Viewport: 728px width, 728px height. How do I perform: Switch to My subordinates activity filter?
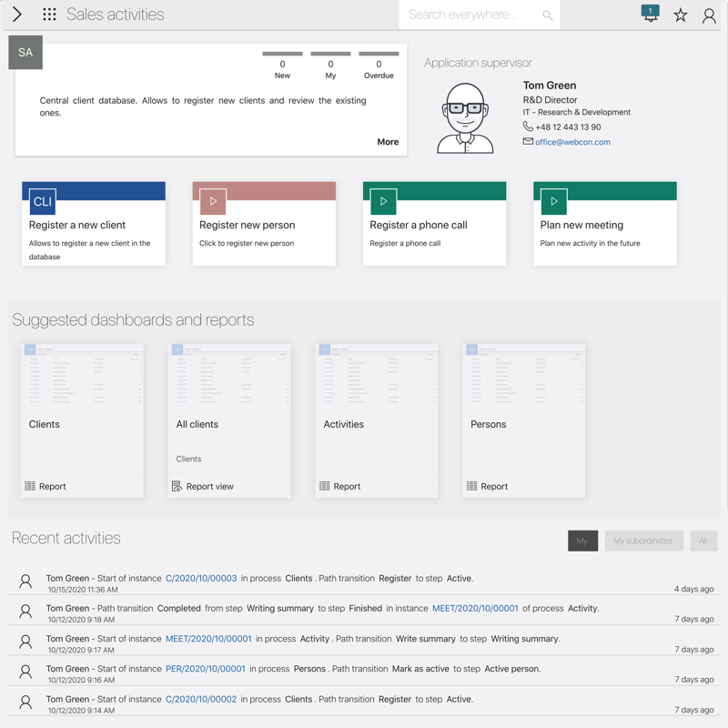(642, 541)
